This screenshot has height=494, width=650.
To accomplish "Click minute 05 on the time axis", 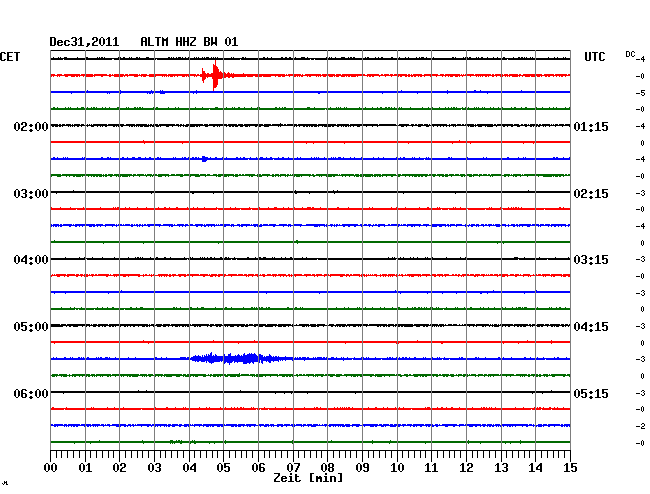I will point(223,467).
